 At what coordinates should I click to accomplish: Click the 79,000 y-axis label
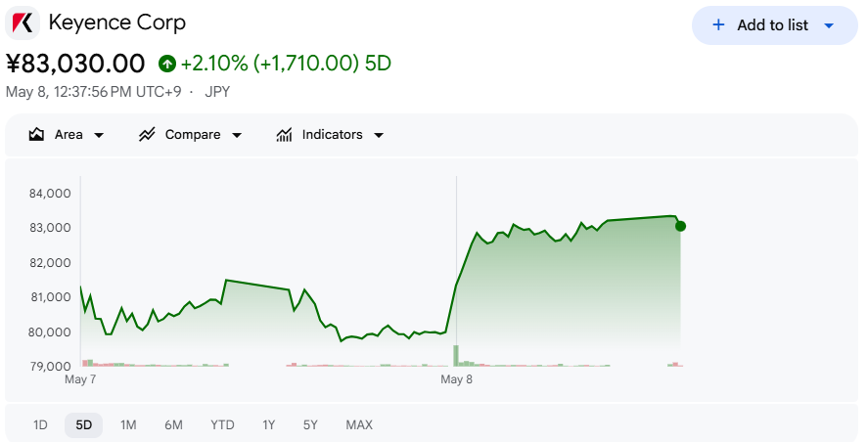50,366
